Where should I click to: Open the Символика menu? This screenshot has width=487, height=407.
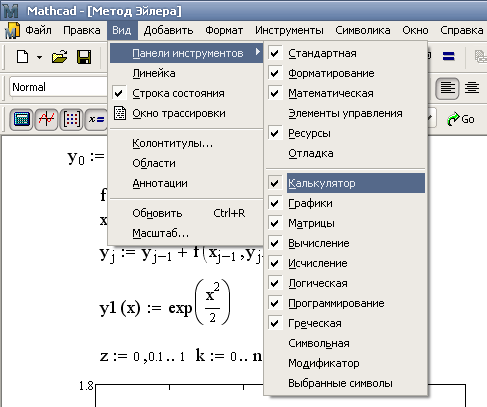363,30
